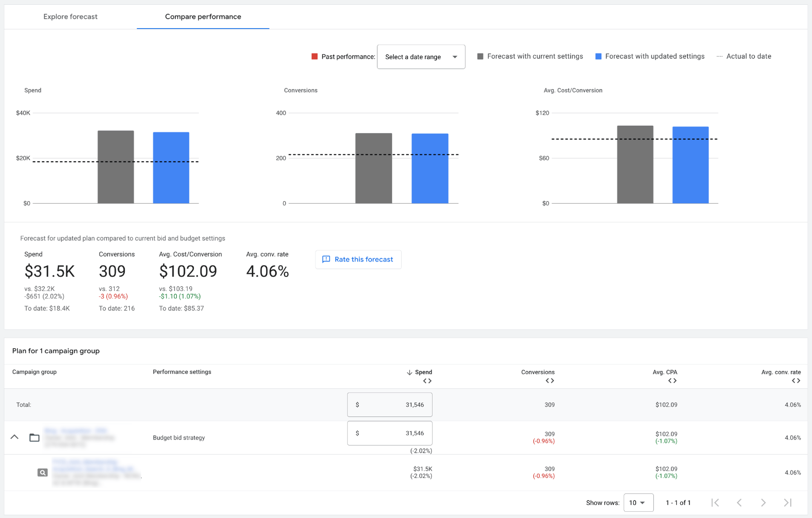The image size is (812, 518).
Task: Go to previous page of results
Action: point(739,503)
